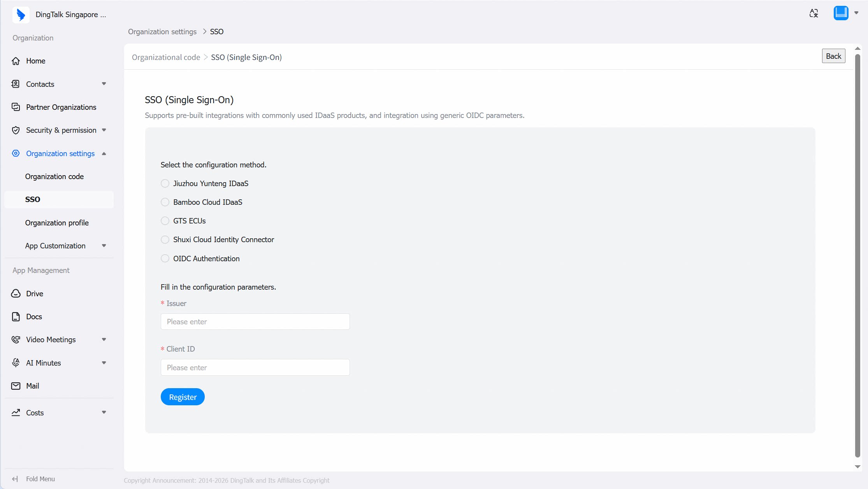Click Organizational code breadcrumb link
The width and height of the screenshot is (868, 489).
[x=166, y=57]
